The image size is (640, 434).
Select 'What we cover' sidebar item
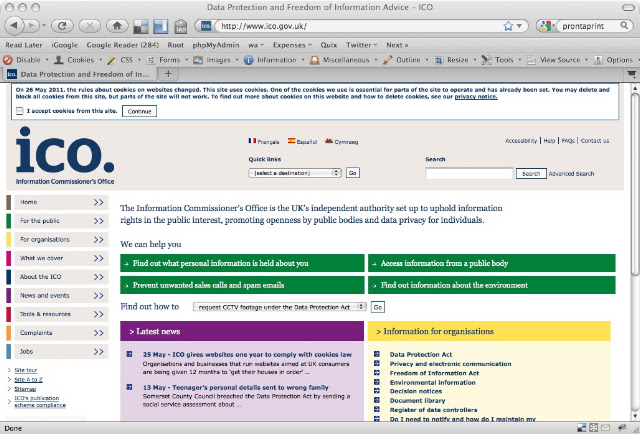[x=61, y=258]
